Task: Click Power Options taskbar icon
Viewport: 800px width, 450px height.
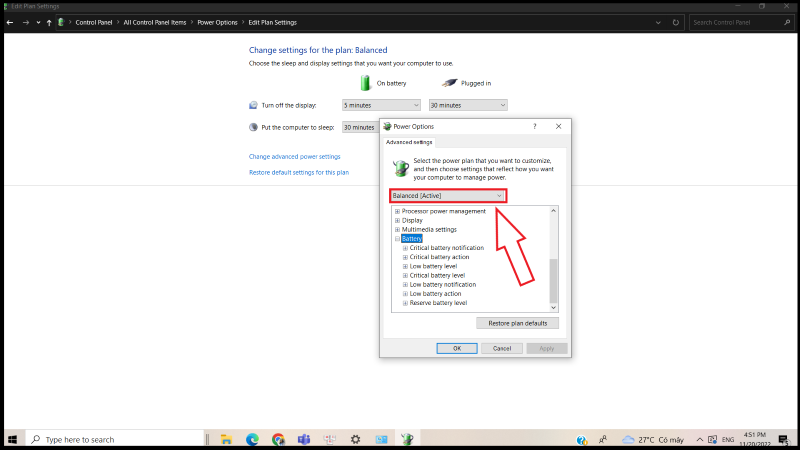Action: pos(407,439)
